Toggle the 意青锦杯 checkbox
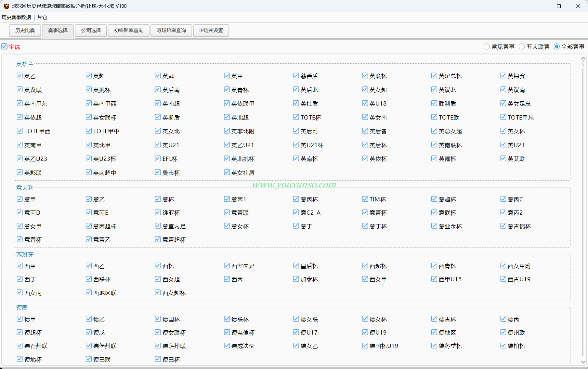The image size is (588, 369). pyautogui.click(x=503, y=226)
